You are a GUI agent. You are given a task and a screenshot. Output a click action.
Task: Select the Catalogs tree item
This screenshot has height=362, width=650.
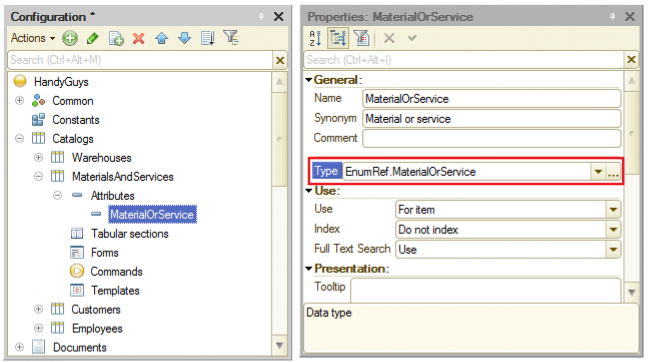pos(73,139)
